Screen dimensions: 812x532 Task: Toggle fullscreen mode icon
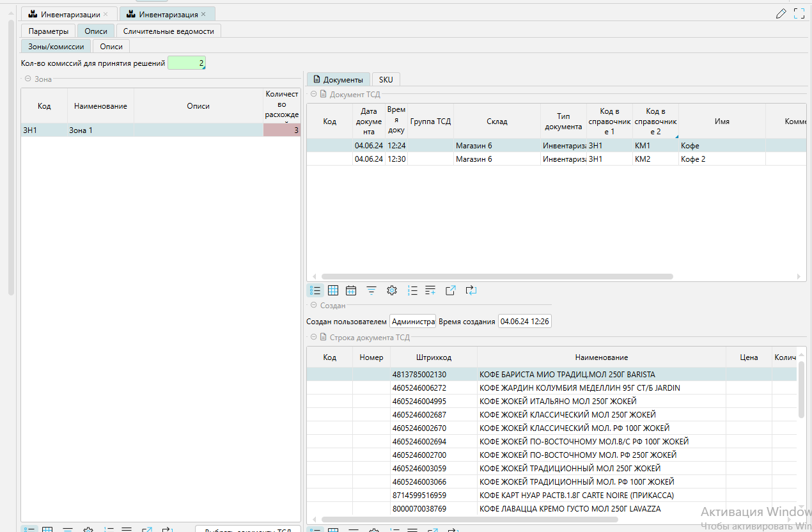799,13
